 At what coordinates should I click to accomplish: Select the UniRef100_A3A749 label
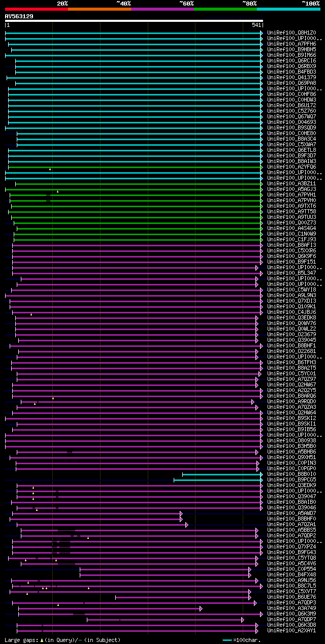click(291, 608)
